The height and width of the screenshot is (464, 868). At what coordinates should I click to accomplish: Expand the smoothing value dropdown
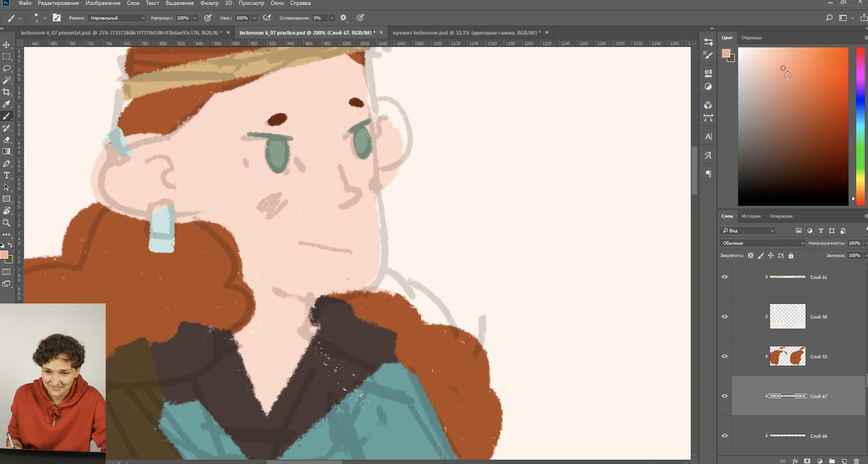point(332,18)
